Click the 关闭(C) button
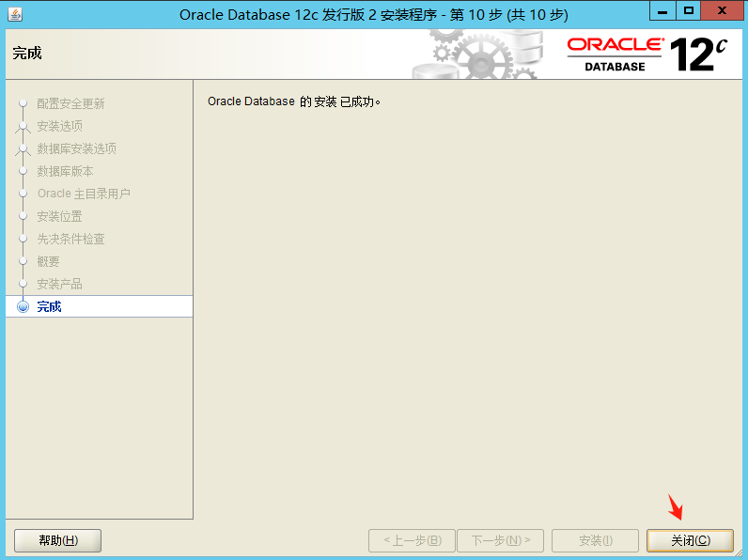 (690, 540)
